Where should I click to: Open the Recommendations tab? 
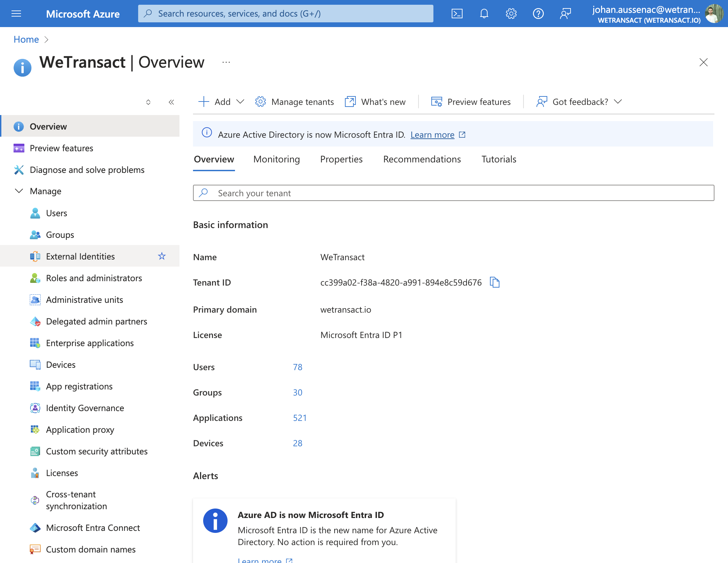click(x=422, y=159)
